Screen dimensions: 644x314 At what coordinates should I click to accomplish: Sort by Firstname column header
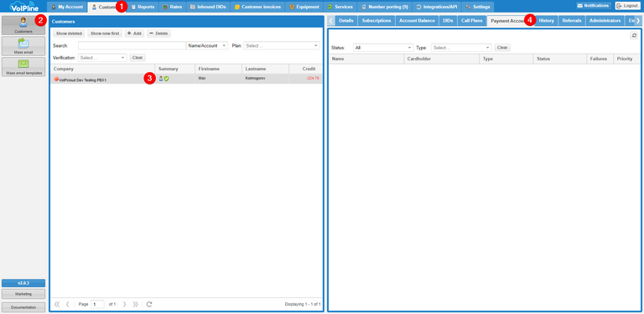[218, 69]
